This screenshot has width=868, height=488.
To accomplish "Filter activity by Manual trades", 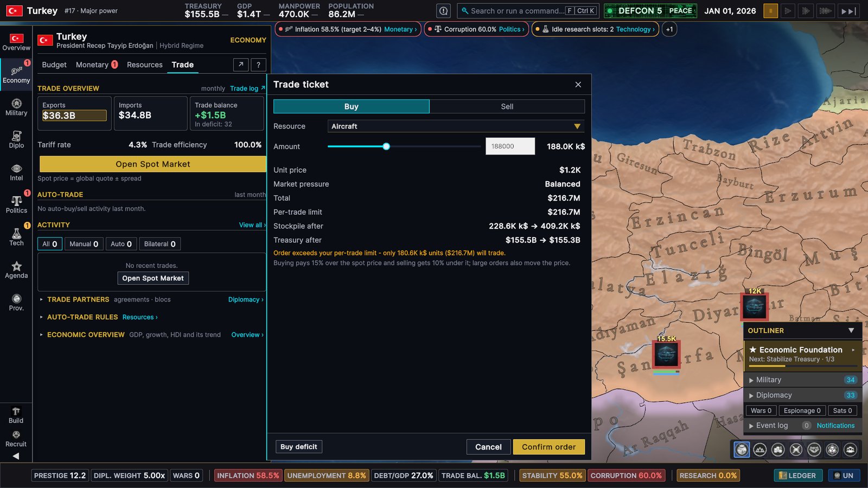I will 84,244.
